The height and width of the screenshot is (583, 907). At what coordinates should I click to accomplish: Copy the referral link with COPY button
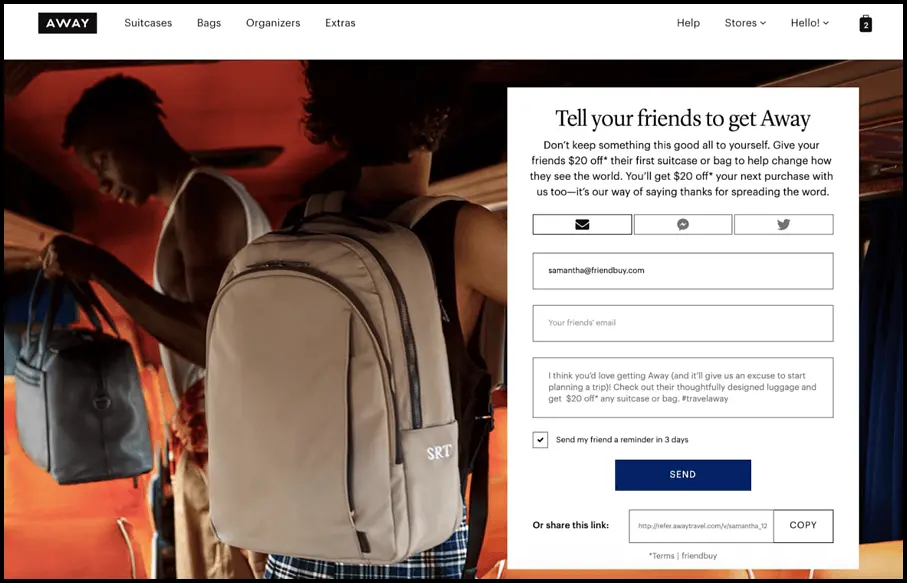803,526
